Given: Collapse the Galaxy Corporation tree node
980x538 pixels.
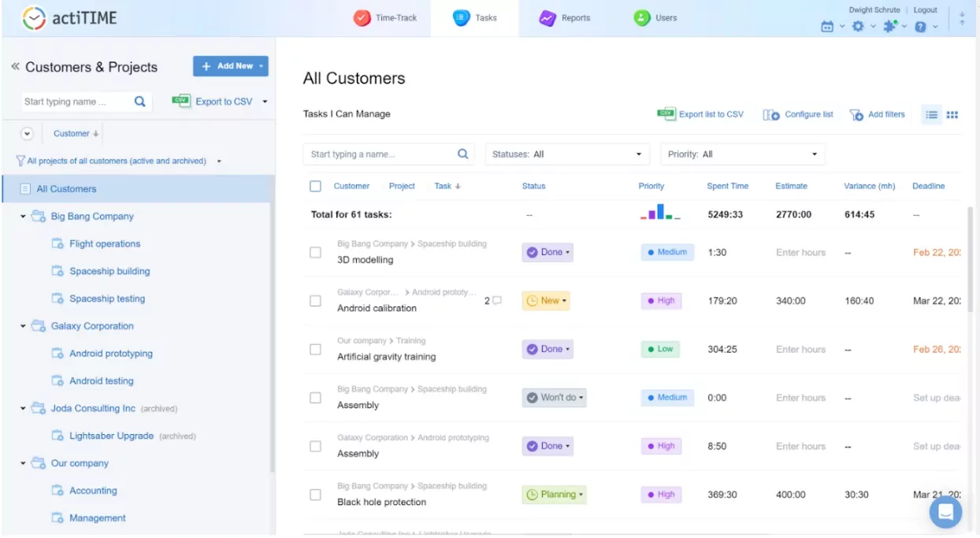Looking at the screenshot, I should click(x=23, y=326).
